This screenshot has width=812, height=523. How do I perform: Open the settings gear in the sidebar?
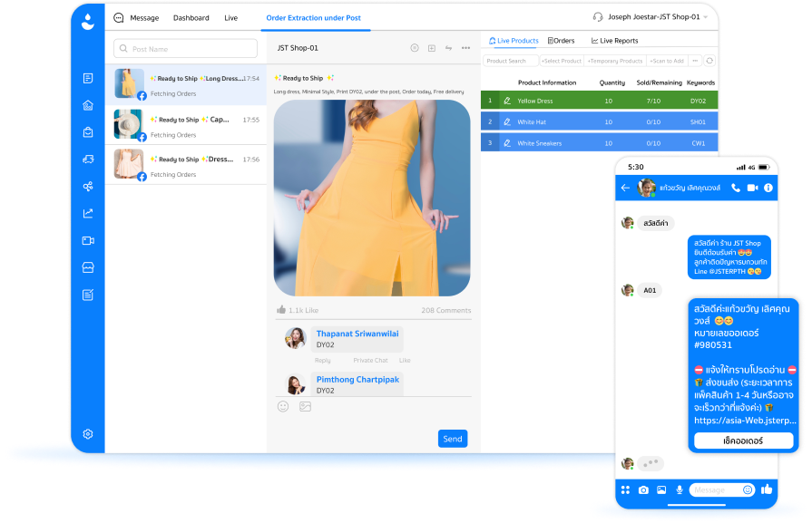(x=88, y=434)
